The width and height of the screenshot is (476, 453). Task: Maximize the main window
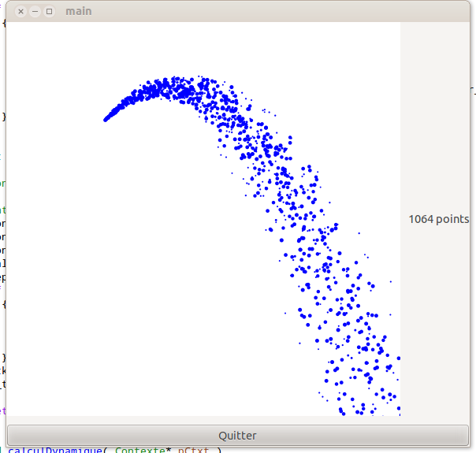pos(49,12)
